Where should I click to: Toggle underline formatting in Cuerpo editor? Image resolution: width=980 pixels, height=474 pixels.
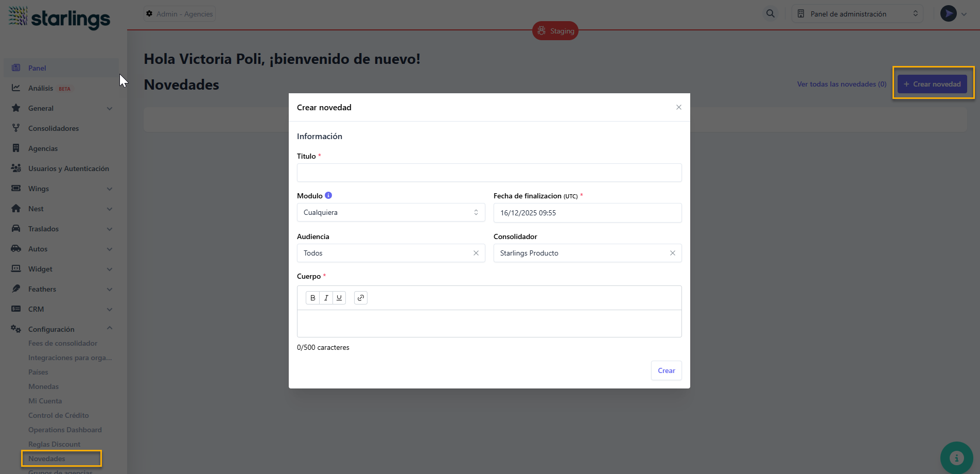[x=339, y=298]
